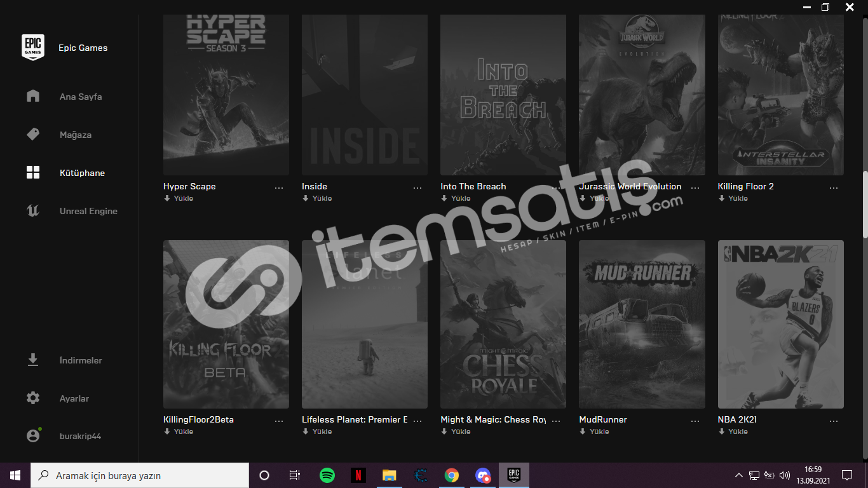Select the NBA 2K21 cover thumbnail
Screen dimensions: 868x488
point(781,324)
